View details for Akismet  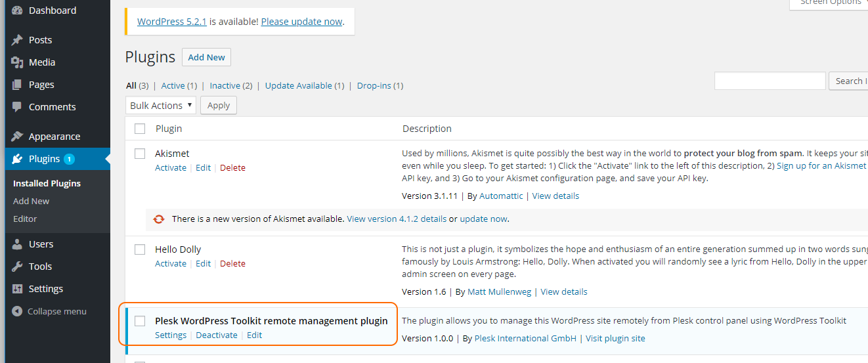(x=555, y=196)
